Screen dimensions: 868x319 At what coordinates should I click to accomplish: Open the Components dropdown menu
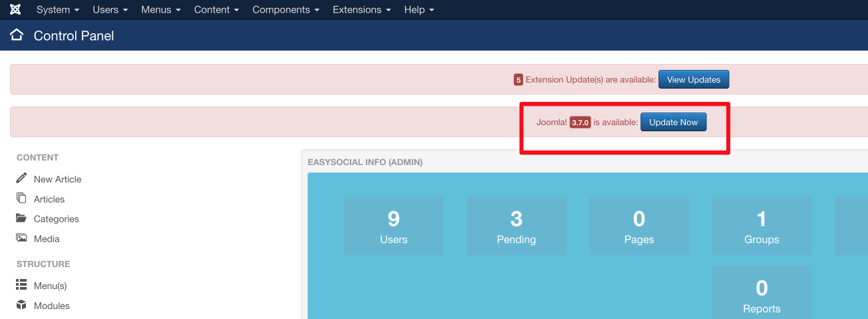[286, 10]
